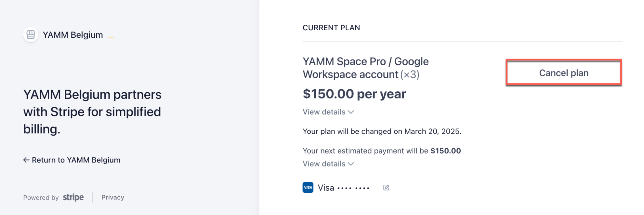Click the YAMM Belgium merchant name

coord(73,35)
